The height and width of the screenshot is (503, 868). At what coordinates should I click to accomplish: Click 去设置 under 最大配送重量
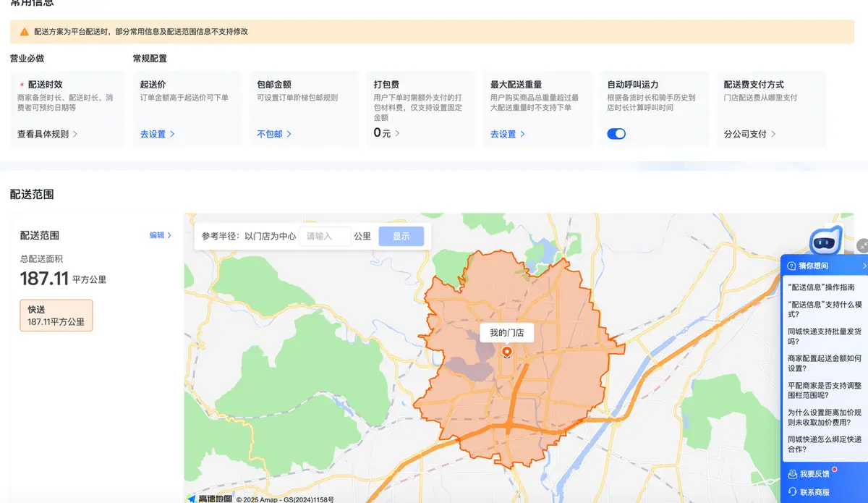(x=508, y=134)
